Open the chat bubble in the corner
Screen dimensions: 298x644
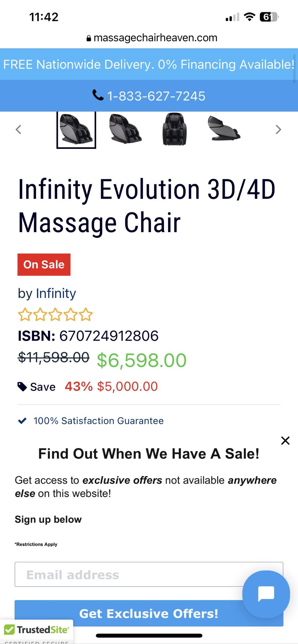266,594
